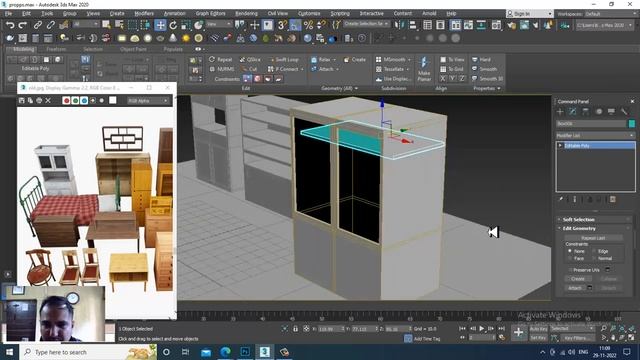Expand Editable Poly stack entry arrow
Image resolution: width=640 pixels, height=360 pixels.
[x=560, y=145]
